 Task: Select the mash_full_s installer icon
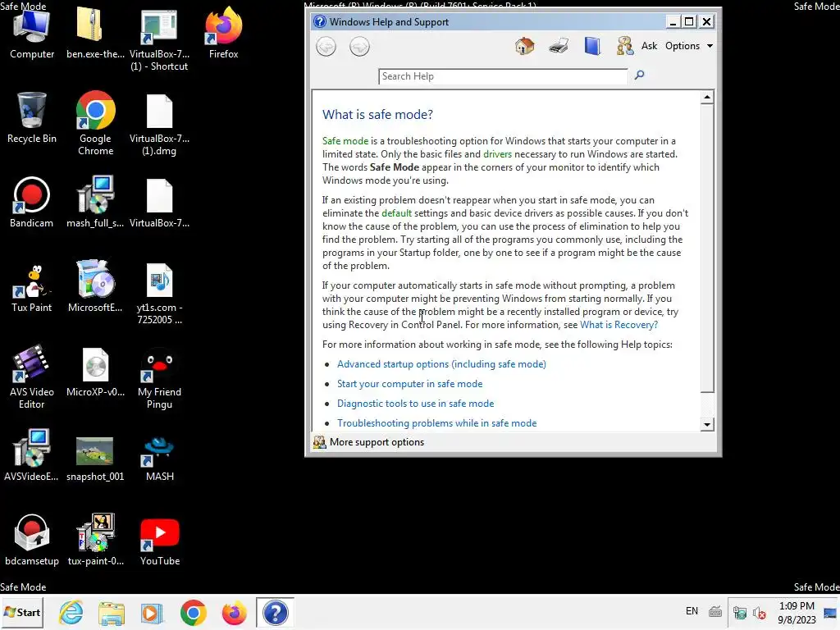[95, 202]
